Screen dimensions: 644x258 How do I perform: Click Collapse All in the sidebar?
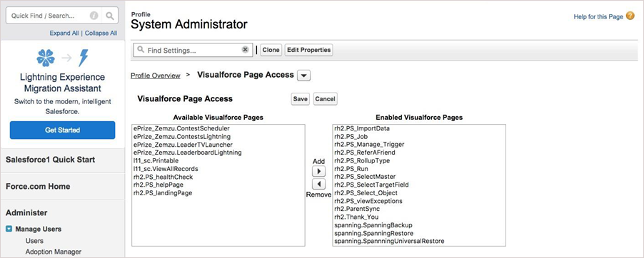click(101, 33)
